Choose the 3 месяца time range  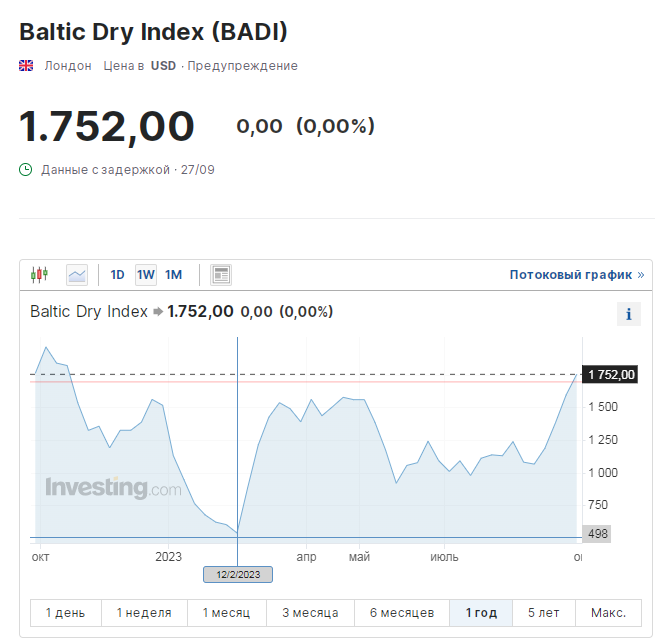click(x=310, y=613)
